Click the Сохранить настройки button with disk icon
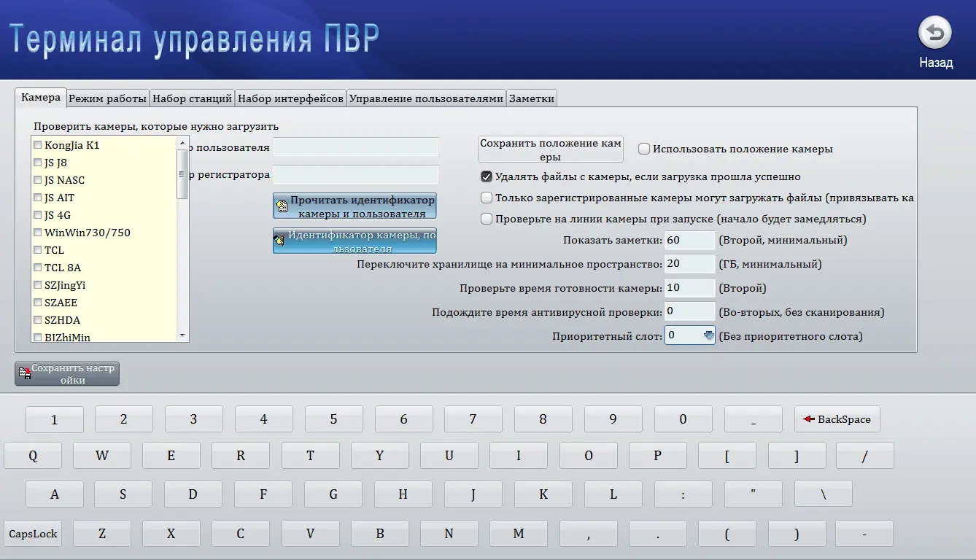The width and height of the screenshot is (976, 560). [x=67, y=373]
